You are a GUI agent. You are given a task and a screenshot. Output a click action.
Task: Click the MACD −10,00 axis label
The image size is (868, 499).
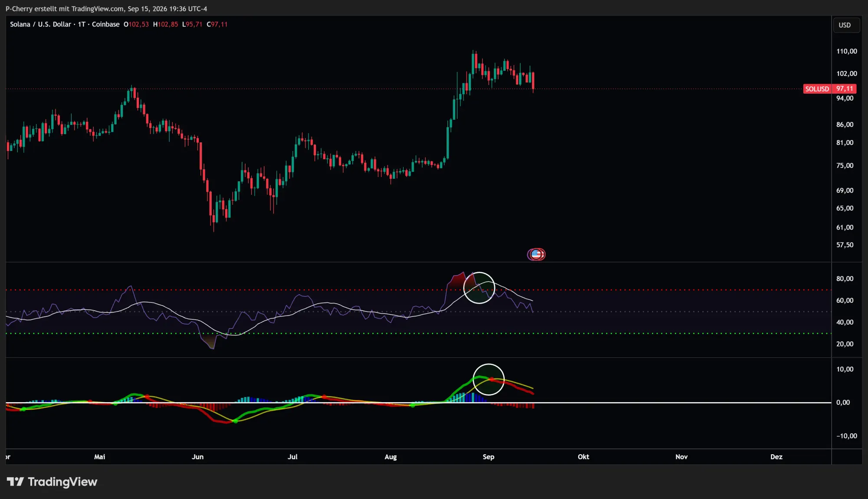[846, 436]
